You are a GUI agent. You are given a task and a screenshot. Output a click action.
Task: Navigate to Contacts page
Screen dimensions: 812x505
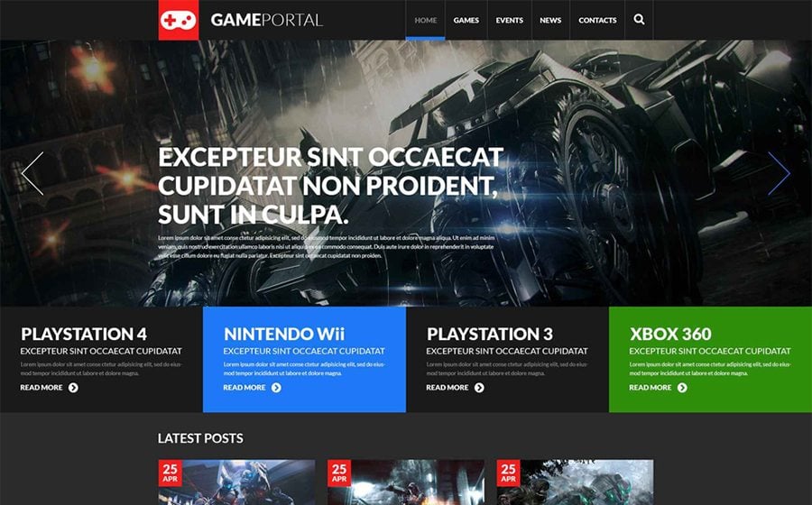[x=597, y=20]
